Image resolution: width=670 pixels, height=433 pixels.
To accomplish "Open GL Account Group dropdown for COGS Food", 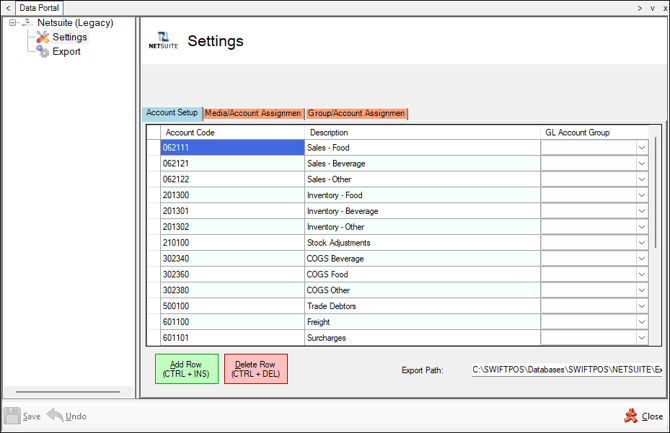I will pyautogui.click(x=641, y=274).
